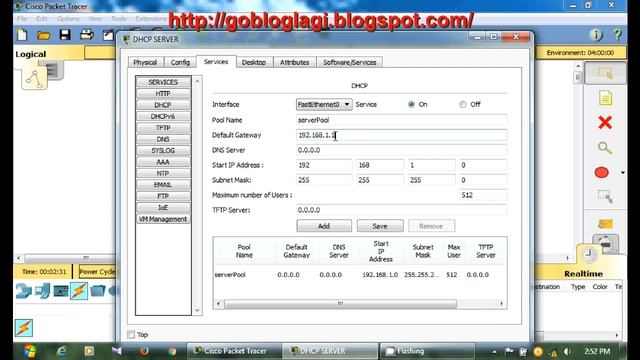The image size is (640, 360).
Task: Select the Connections lightning category icon
Action: click(79, 291)
